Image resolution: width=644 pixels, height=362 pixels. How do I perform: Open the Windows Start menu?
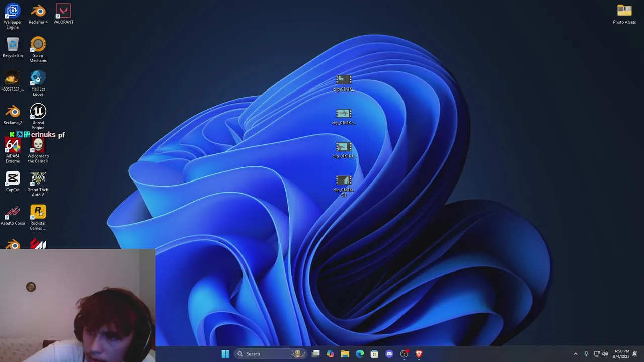225,354
